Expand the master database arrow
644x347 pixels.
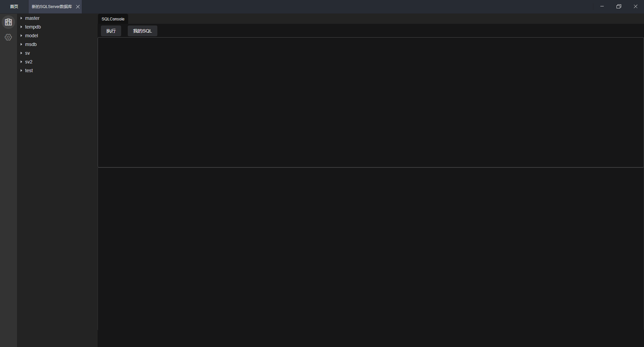(21, 18)
